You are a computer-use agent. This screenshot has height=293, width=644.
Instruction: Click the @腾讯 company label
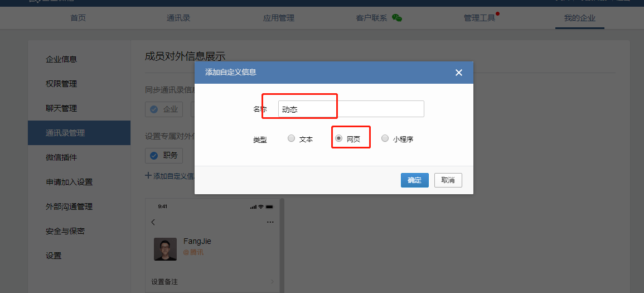click(193, 252)
